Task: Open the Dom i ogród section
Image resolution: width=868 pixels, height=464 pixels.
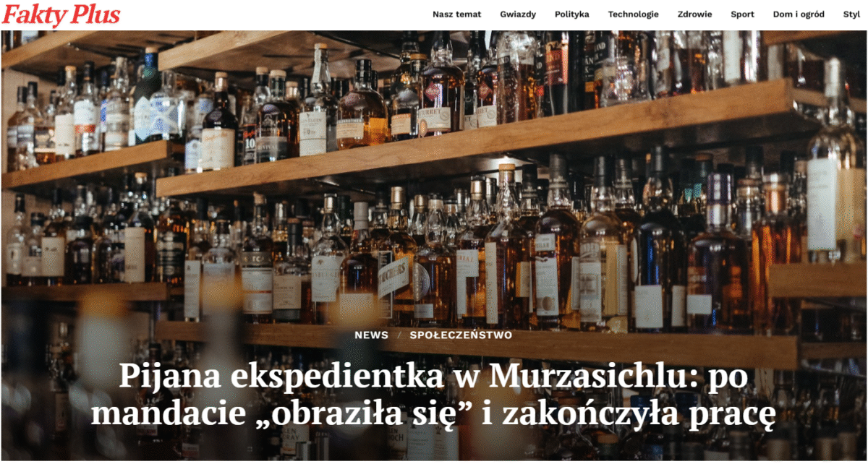Action: (799, 14)
